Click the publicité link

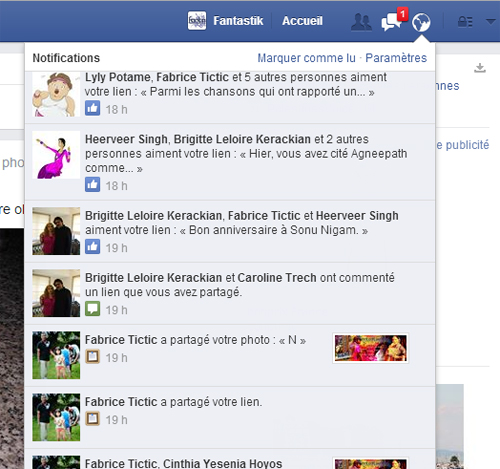click(x=463, y=145)
